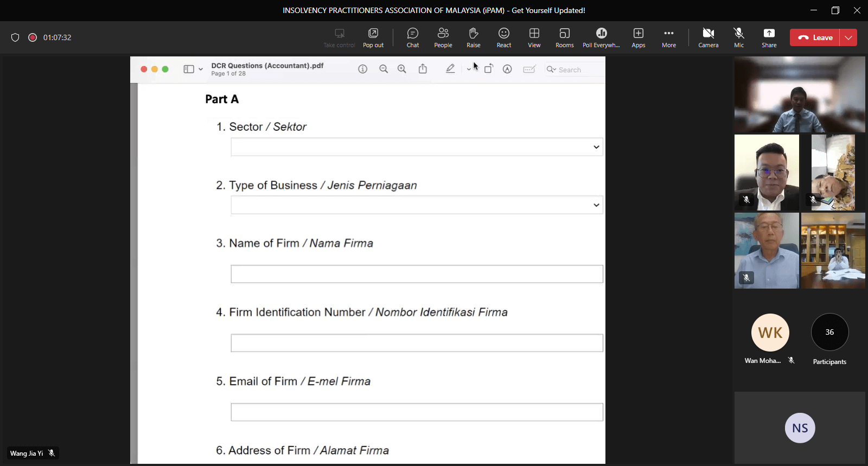This screenshot has height=466, width=868.
Task: Expand Leave options dropdown arrow
Action: pos(848,37)
